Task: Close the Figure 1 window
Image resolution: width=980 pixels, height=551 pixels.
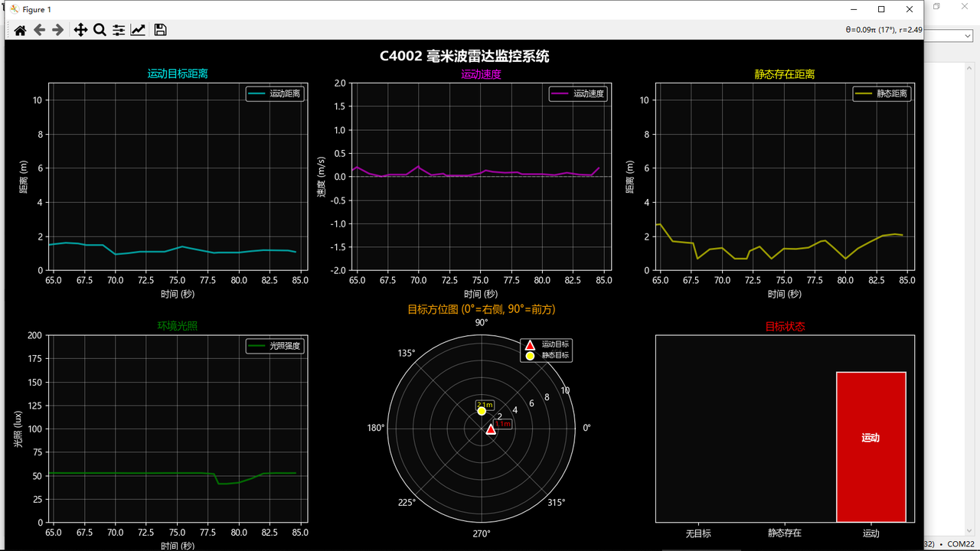Action: click(910, 9)
